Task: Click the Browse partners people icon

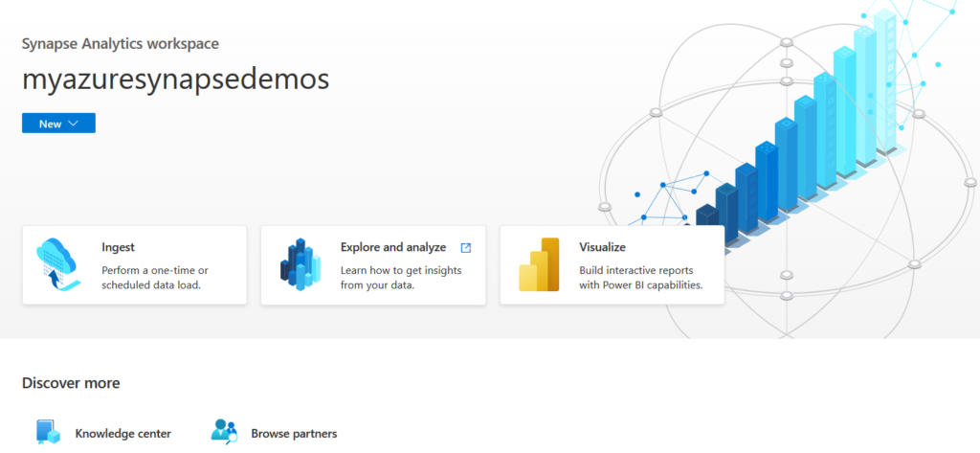Action: pos(225,432)
